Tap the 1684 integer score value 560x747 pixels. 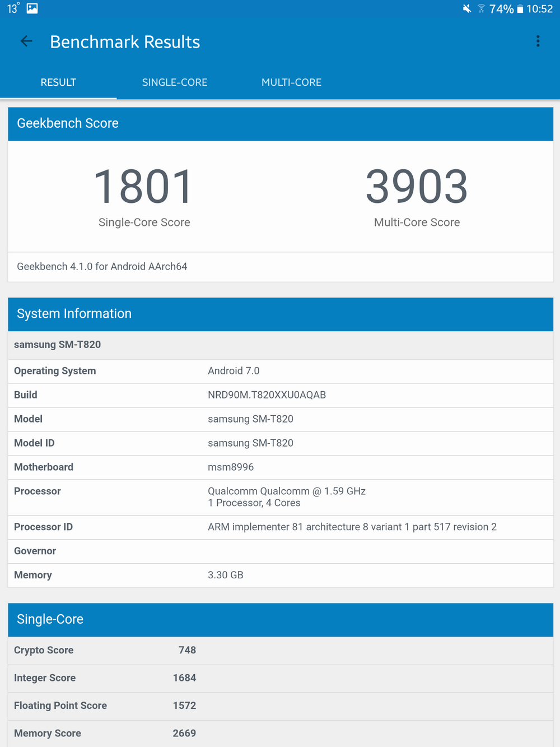(184, 678)
